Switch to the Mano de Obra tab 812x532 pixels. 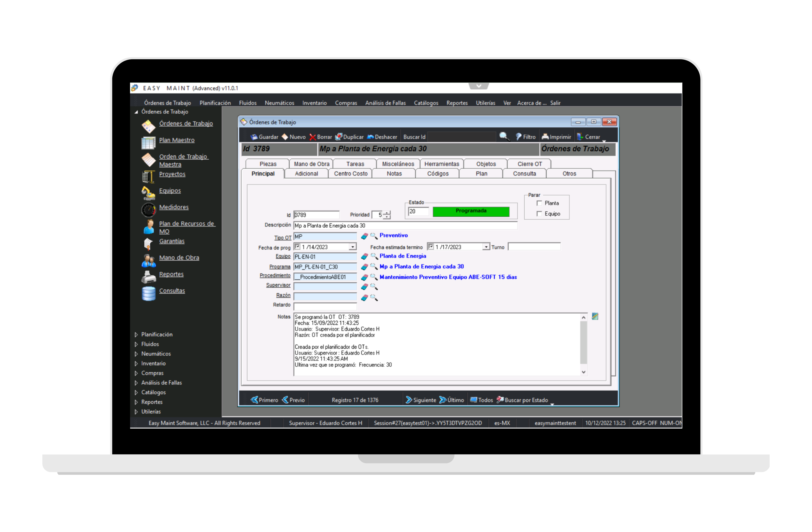coord(311,164)
